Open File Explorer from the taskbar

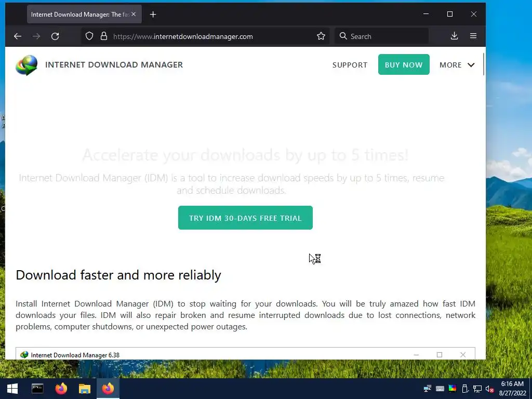[85, 389]
